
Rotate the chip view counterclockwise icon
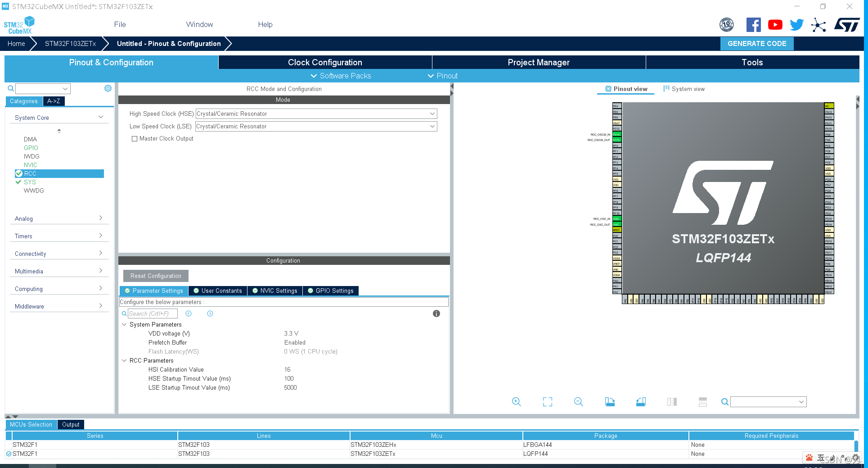click(641, 402)
